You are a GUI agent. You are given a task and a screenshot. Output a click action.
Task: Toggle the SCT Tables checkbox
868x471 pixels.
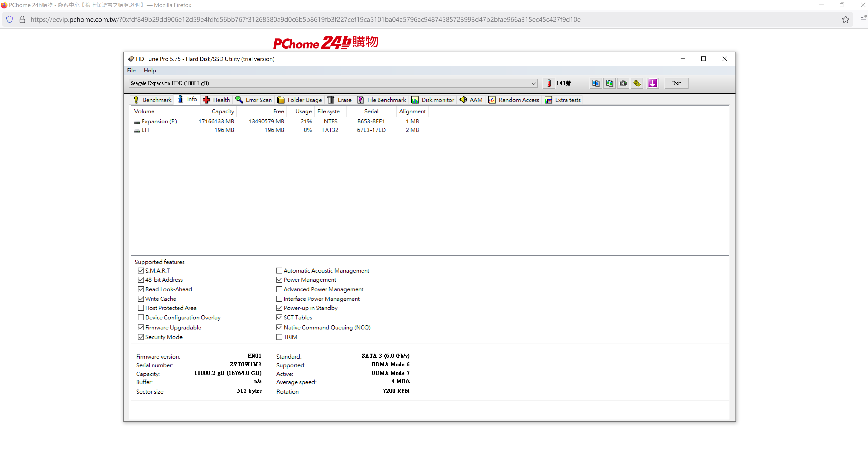tap(279, 317)
